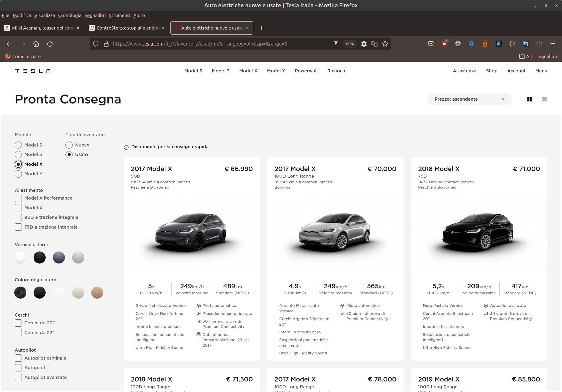Tick the Autopilot avanzato checkbox
This screenshot has width=562, height=392.
pos(18,377)
